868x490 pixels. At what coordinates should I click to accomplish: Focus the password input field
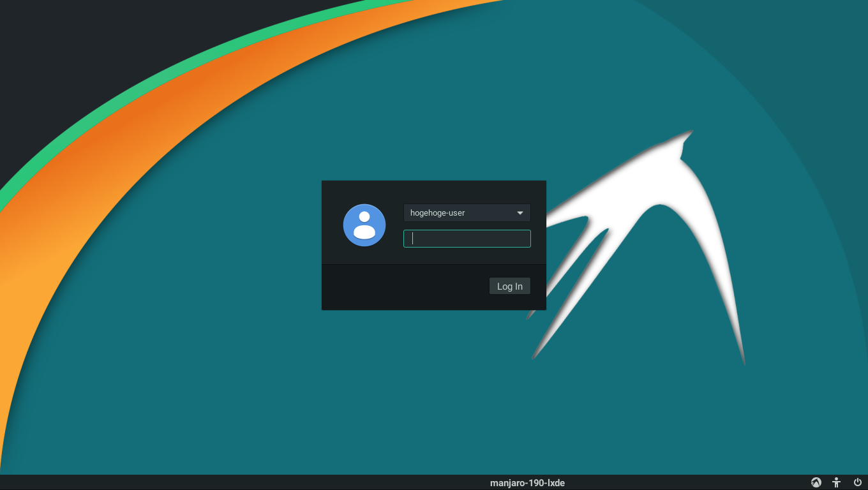(467, 239)
